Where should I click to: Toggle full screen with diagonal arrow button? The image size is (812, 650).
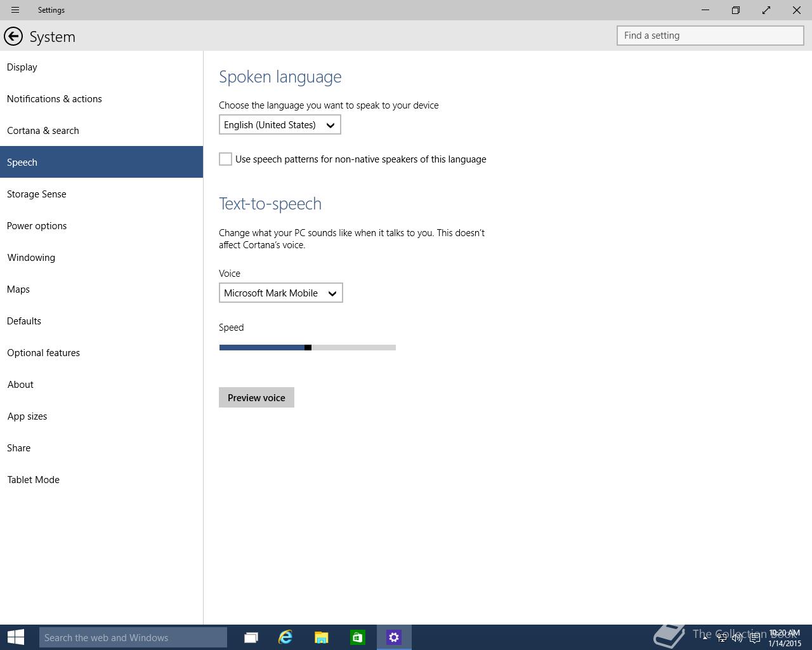tap(766, 10)
